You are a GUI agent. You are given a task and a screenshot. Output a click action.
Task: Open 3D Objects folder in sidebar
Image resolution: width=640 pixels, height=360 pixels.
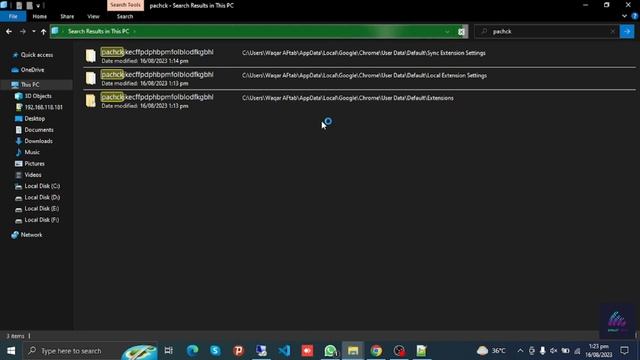point(38,96)
